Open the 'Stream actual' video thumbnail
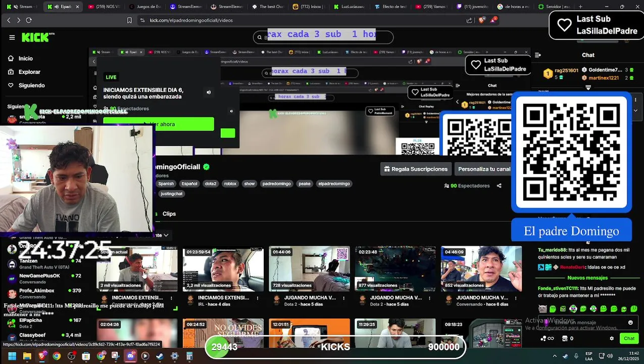Image resolution: width=644 pixels, height=364 pixels. coord(137,268)
